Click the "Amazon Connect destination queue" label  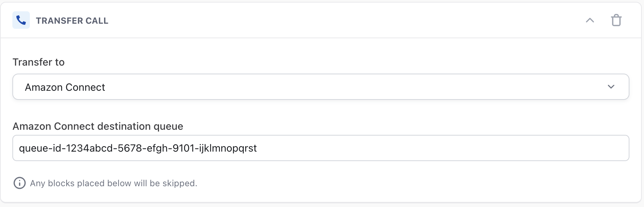click(98, 126)
